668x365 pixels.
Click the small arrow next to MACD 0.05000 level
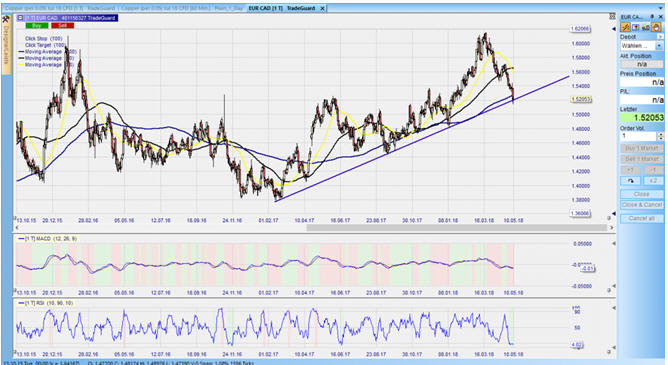click(614, 244)
